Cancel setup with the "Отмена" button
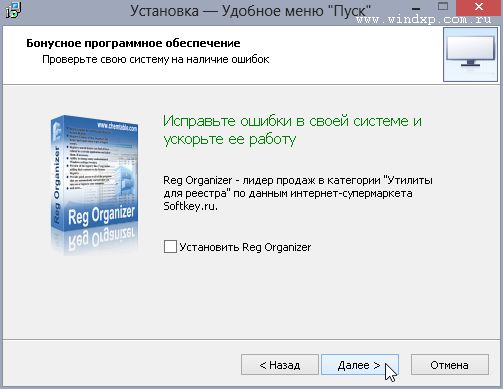Viewport: 503px width, 389px height. [x=450, y=365]
